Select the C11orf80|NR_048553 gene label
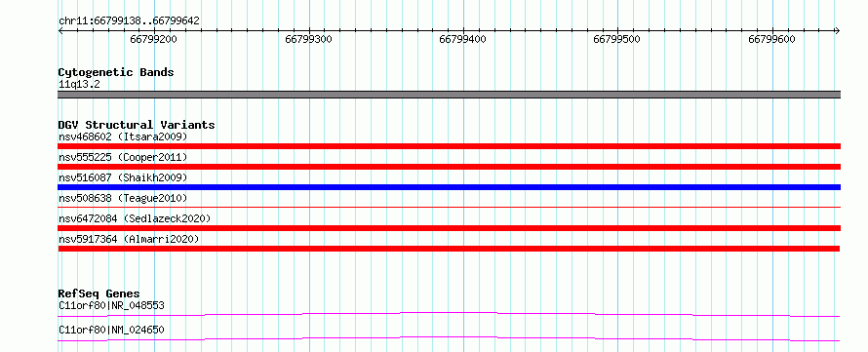 (111, 305)
